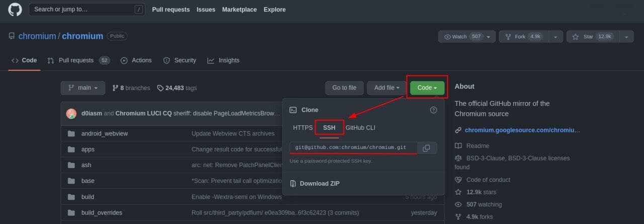Open commit 'Enable -Wextra-semi on Windows'
This screenshot has width=644, height=224.
tap(236, 197)
